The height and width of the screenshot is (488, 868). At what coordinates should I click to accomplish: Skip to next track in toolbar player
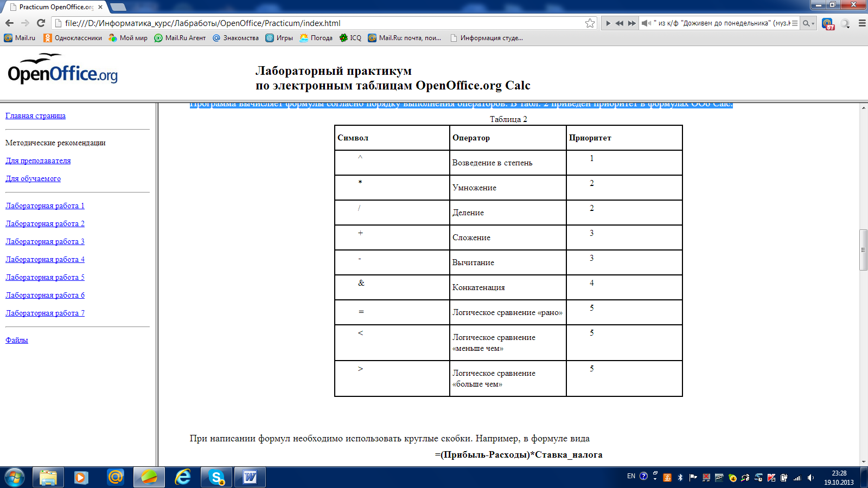(x=631, y=23)
